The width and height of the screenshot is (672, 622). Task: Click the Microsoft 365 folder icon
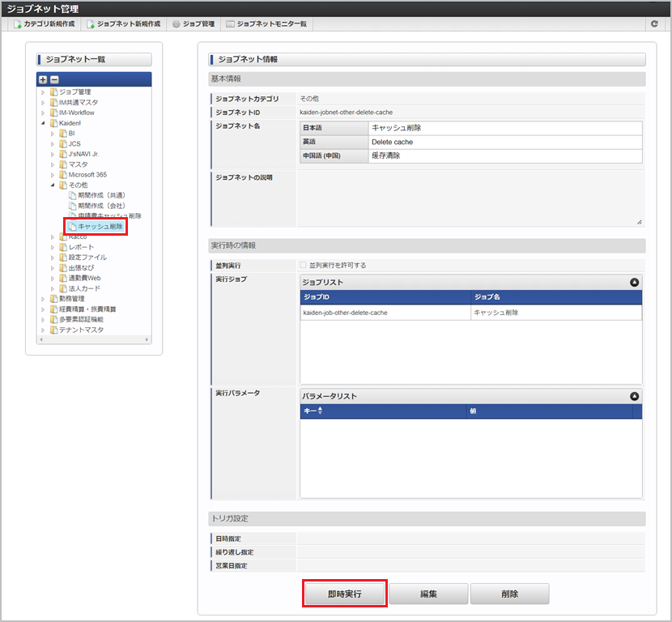[62, 175]
